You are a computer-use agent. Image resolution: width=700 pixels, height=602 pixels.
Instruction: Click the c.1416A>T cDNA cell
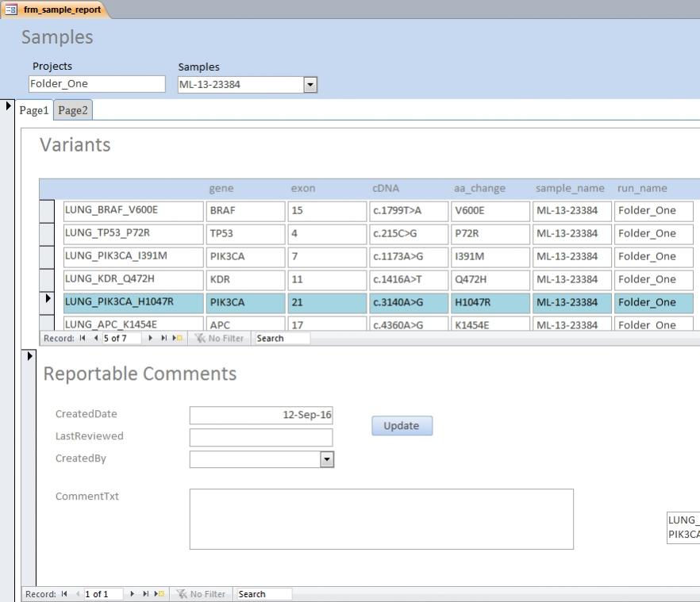(x=409, y=280)
